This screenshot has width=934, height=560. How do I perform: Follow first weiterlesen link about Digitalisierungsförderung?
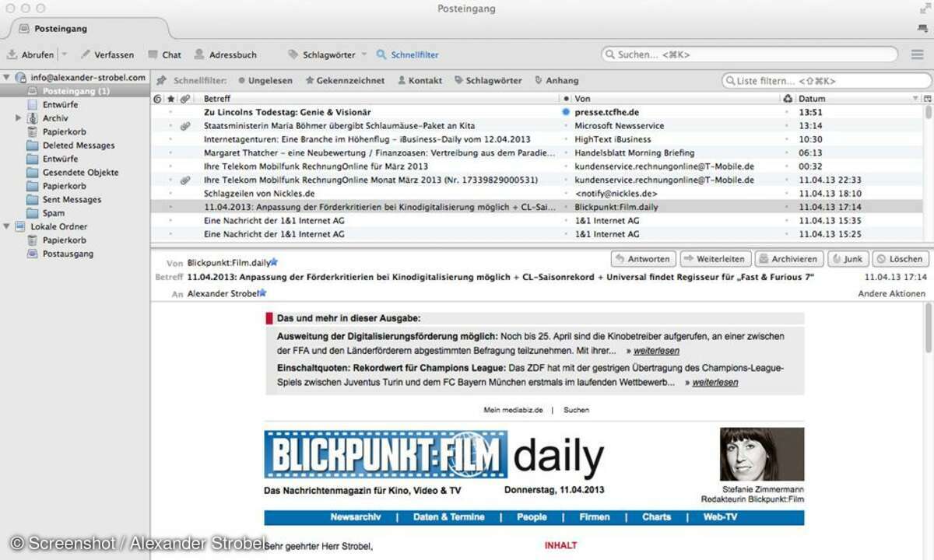[656, 351]
